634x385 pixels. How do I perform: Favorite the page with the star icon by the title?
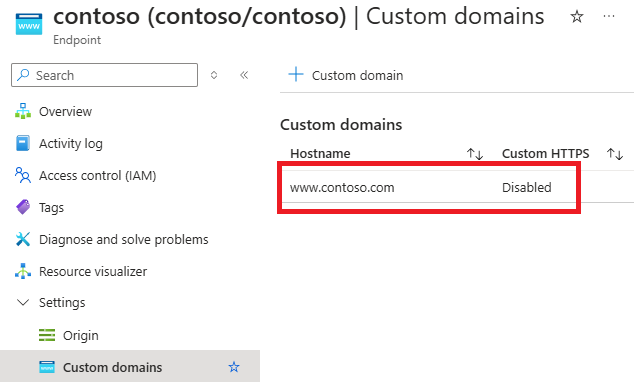coord(577,17)
